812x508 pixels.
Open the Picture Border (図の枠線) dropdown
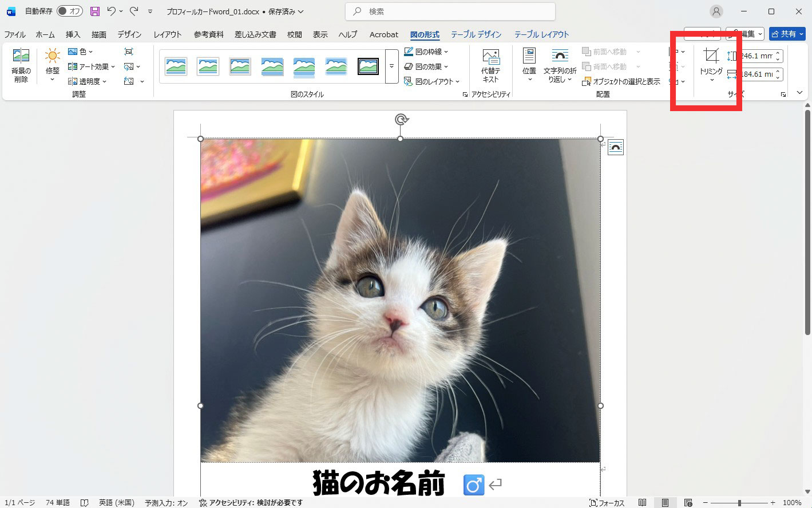click(x=426, y=52)
